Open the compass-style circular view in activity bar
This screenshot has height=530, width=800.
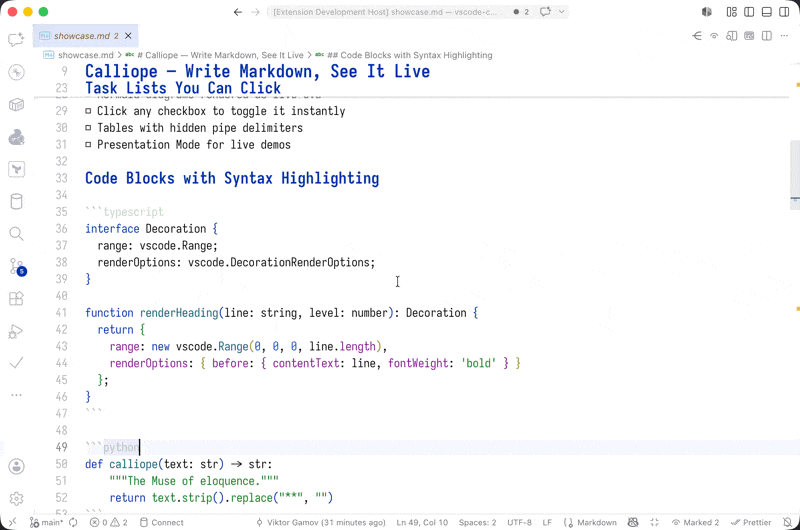[16, 72]
